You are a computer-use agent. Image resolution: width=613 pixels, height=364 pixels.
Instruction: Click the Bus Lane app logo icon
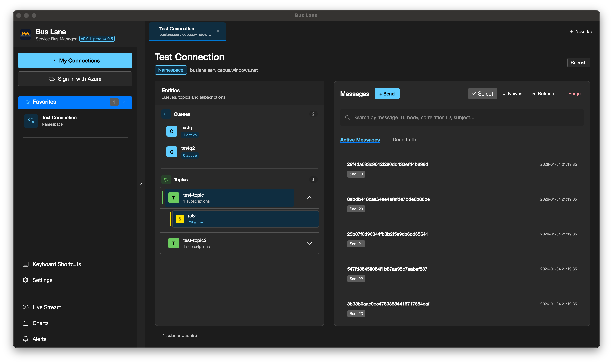coord(26,34)
